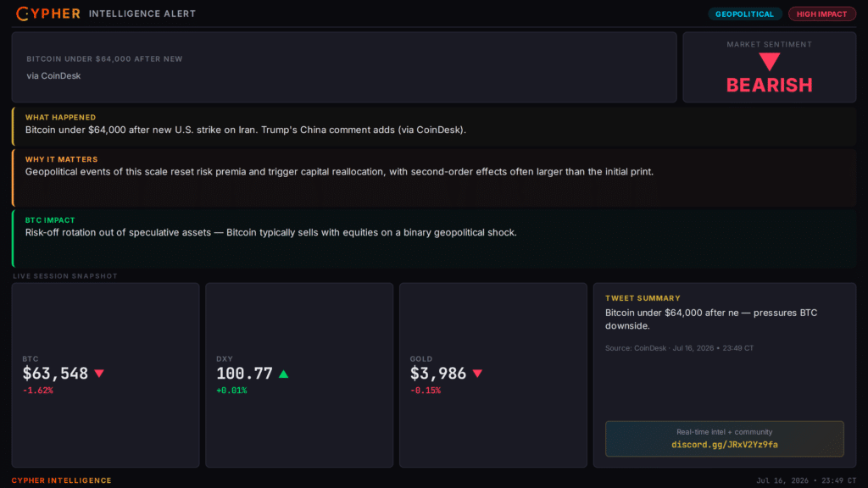Click the headline Bitcoin Under $64,000 After New
The image size is (868, 488).
(104, 58)
